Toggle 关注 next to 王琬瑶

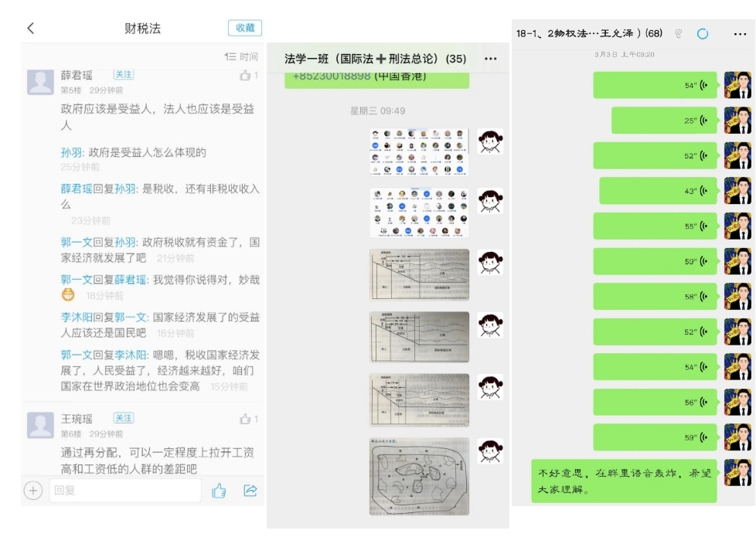123,418
